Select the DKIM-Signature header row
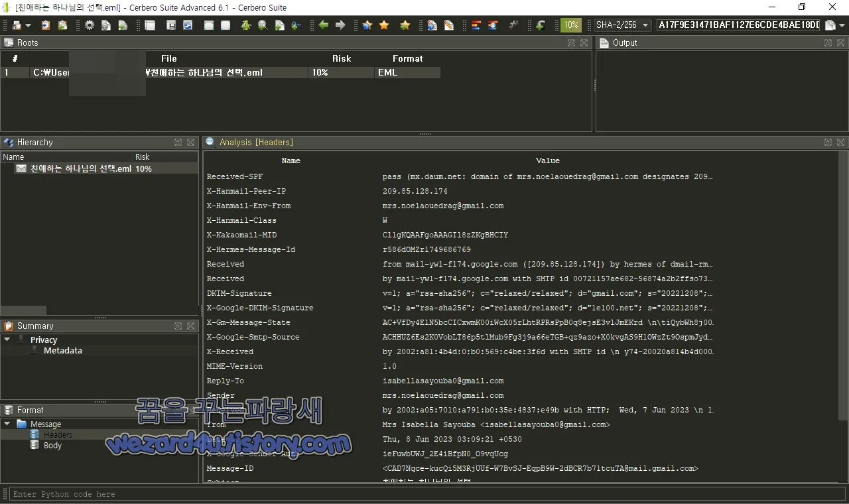 460,293
